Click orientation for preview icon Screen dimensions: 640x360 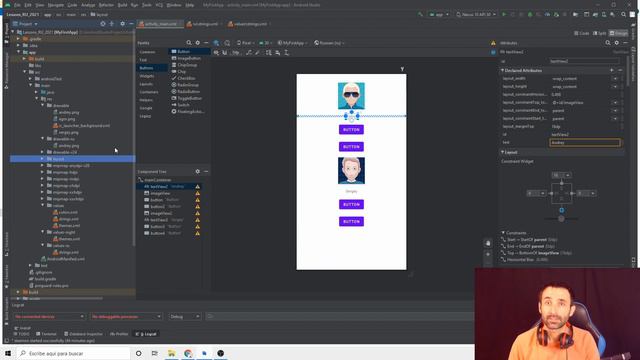coord(227,42)
